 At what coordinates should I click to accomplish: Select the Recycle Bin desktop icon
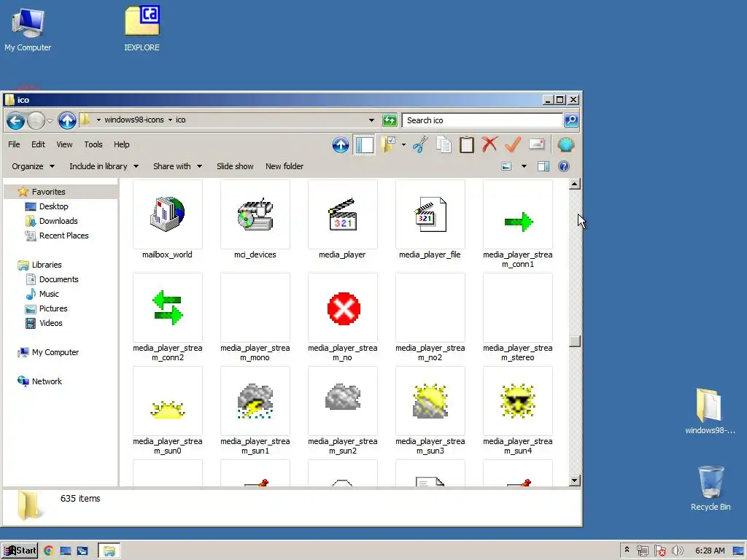[x=711, y=489]
